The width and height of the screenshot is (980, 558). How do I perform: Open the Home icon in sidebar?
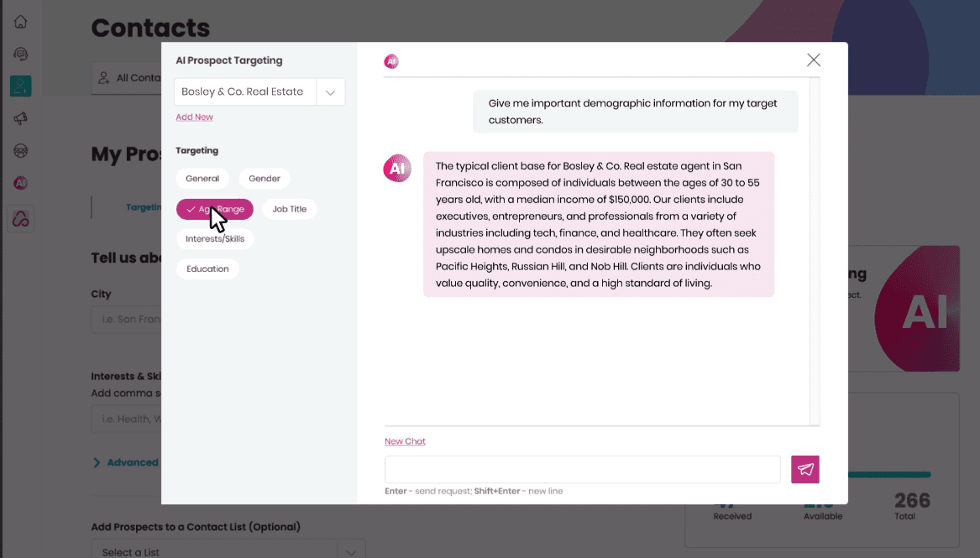(x=21, y=22)
